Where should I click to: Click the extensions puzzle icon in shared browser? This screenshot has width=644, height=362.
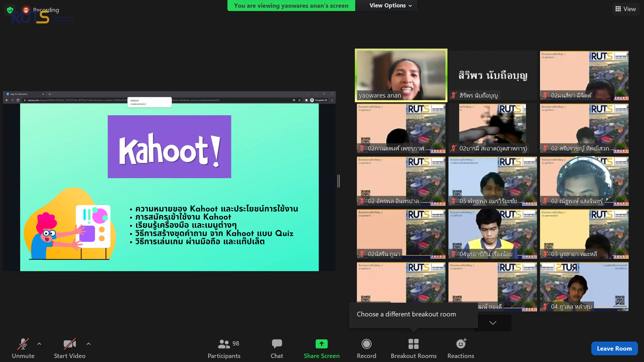point(306,100)
